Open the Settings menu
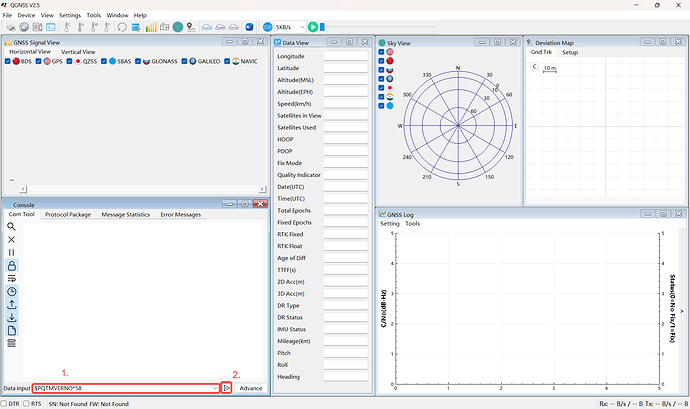 (70, 15)
